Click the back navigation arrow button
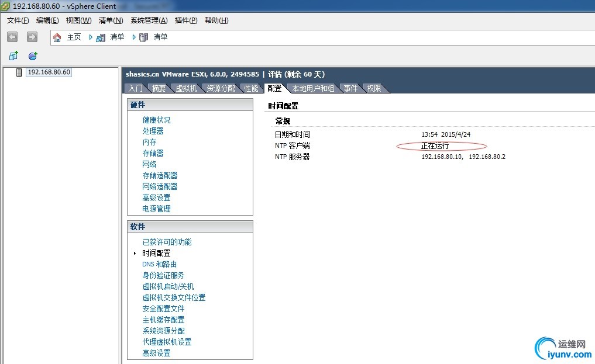 [x=12, y=37]
